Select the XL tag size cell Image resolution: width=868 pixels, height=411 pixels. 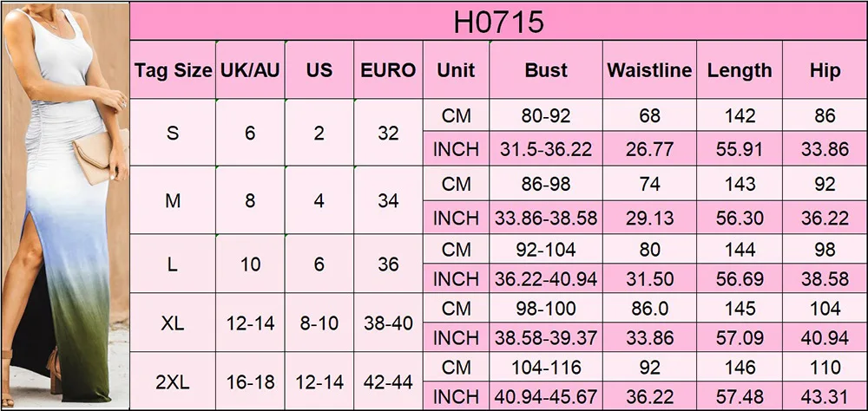pyautogui.click(x=173, y=323)
